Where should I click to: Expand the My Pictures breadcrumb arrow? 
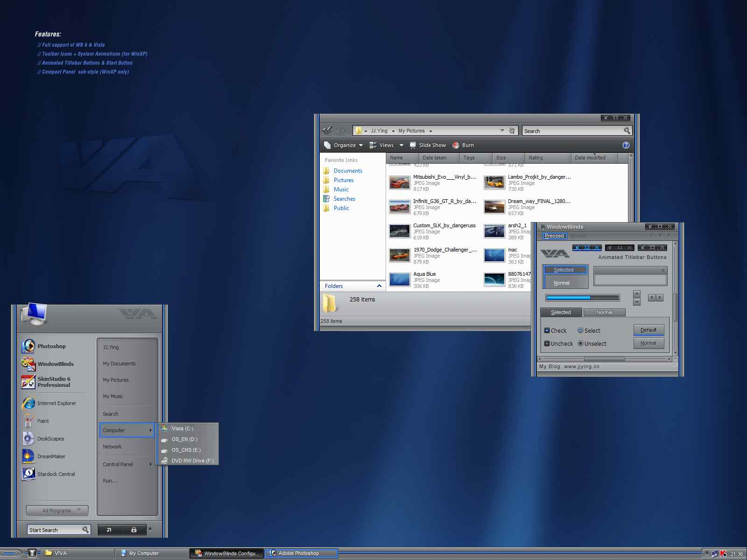[430, 131]
